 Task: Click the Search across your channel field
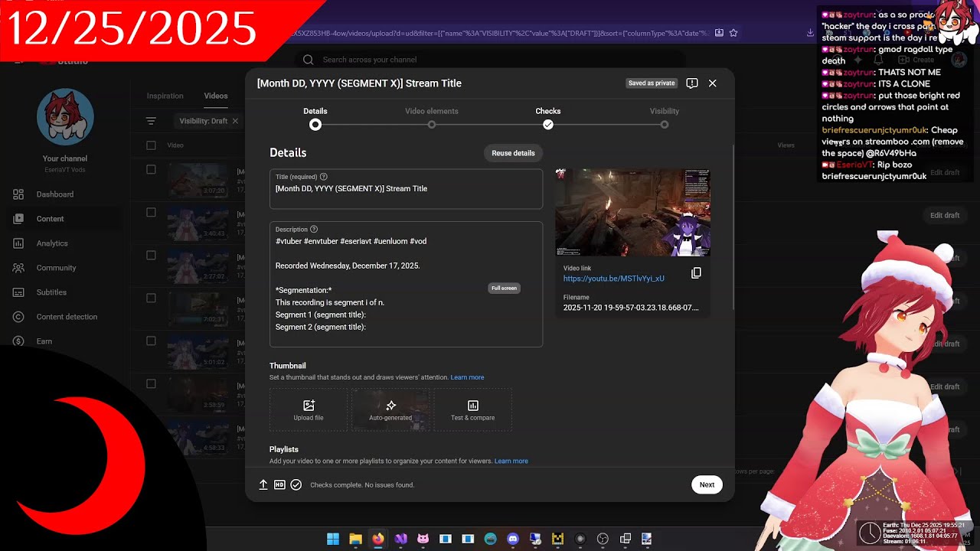[490, 60]
